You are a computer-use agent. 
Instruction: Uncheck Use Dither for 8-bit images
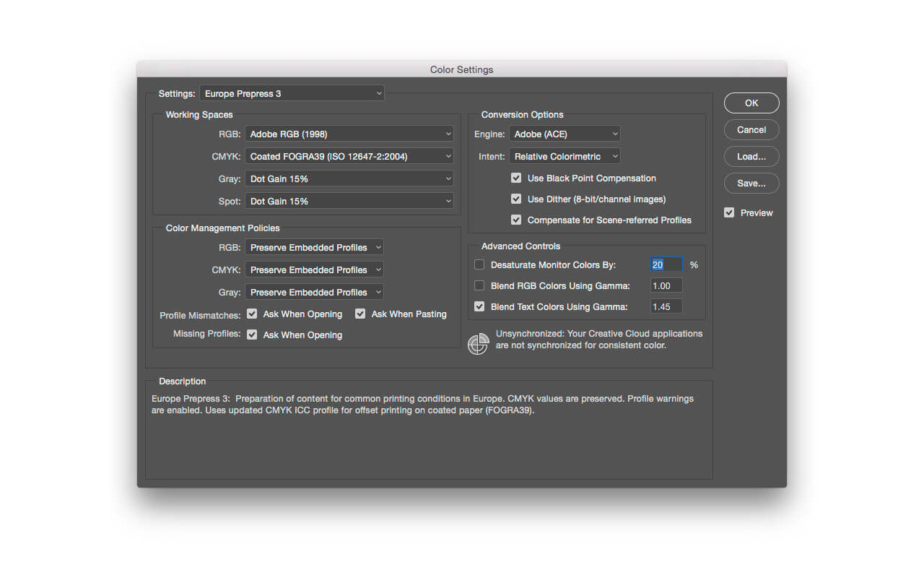(x=516, y=199)
